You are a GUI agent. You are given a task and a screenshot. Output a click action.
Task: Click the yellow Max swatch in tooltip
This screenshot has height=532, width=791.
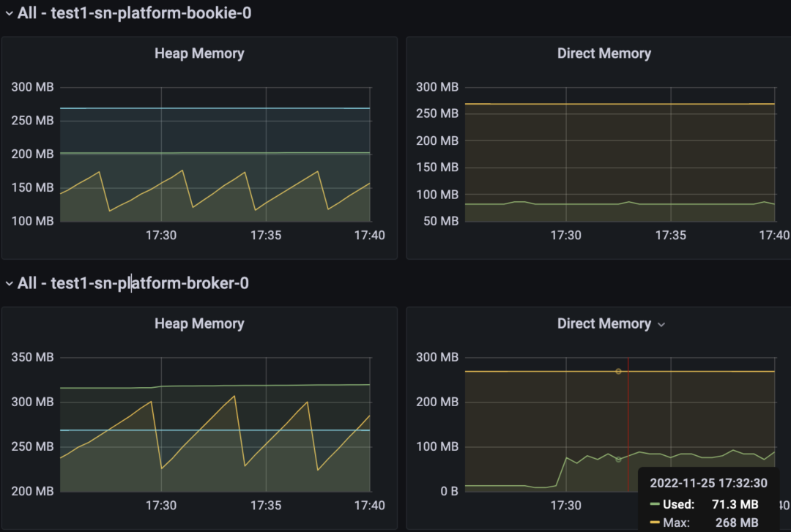click(x=655, y=522)
